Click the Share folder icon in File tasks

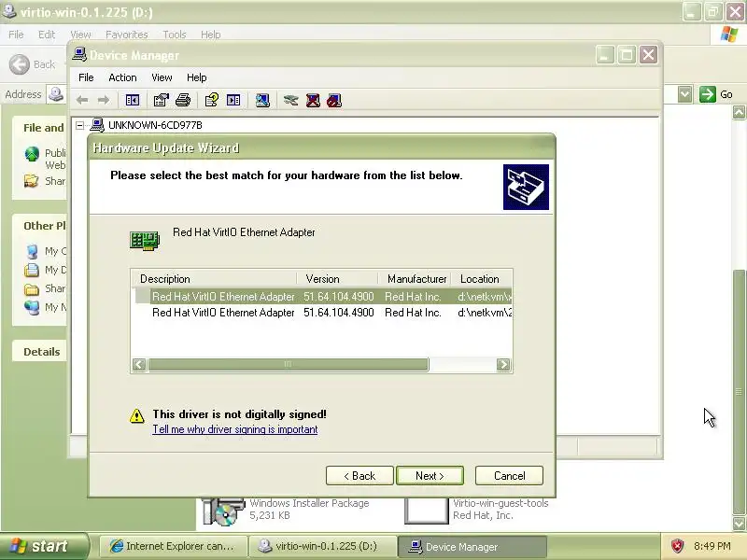32,181
